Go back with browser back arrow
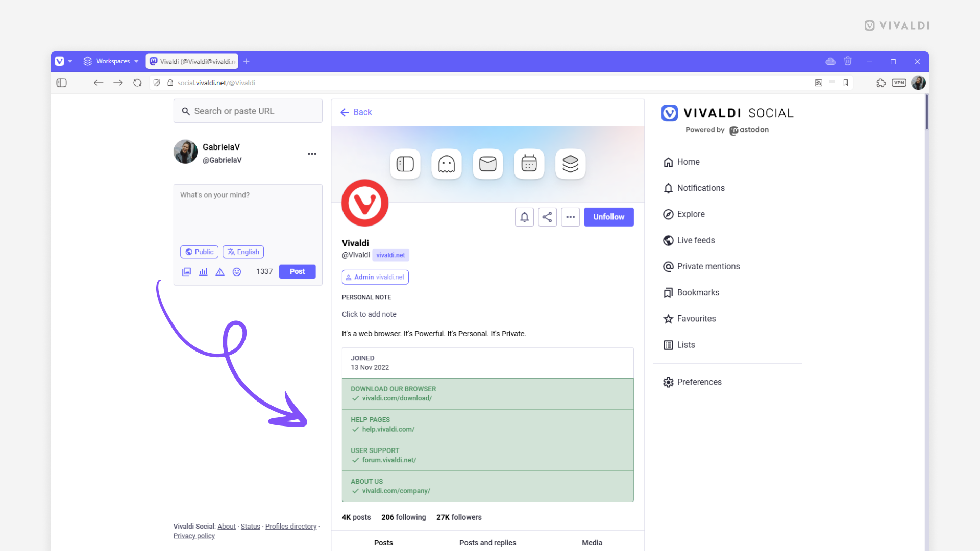The image size is (980, 551). coord(99,83)
